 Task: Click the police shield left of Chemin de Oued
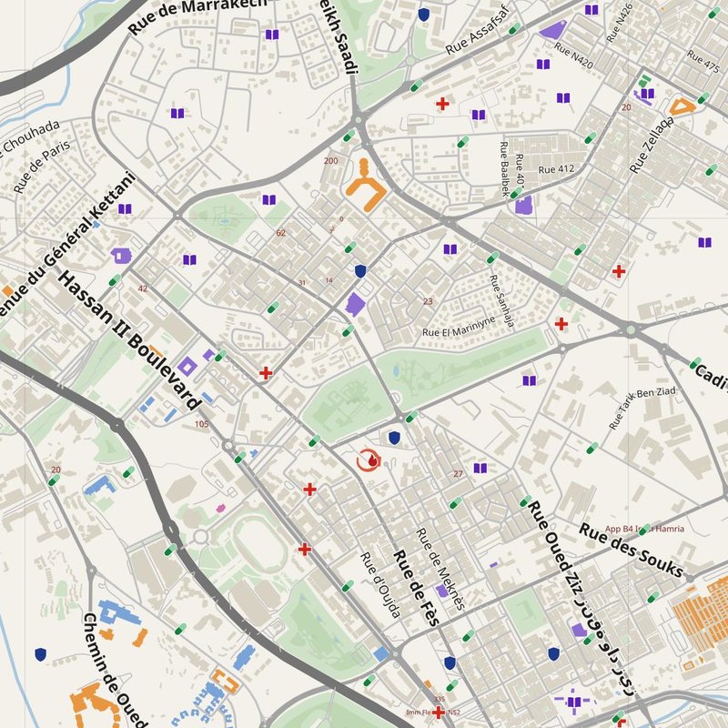coord(41,654)
